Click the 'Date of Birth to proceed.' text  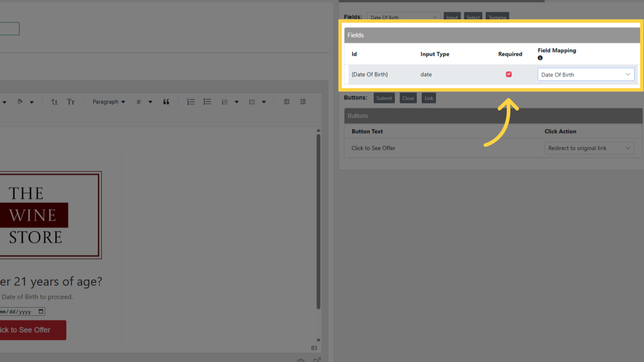(x=37, y=297)
